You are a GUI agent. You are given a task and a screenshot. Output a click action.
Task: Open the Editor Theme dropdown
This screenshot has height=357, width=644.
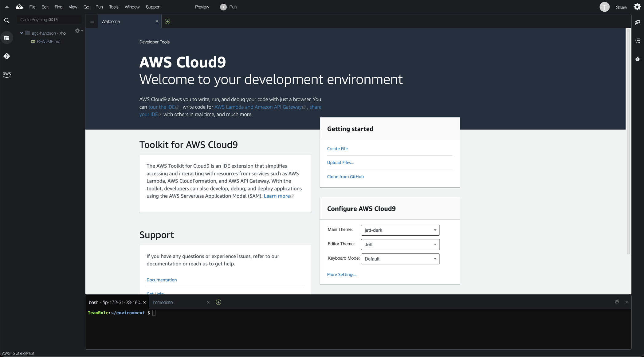point(400,245)
